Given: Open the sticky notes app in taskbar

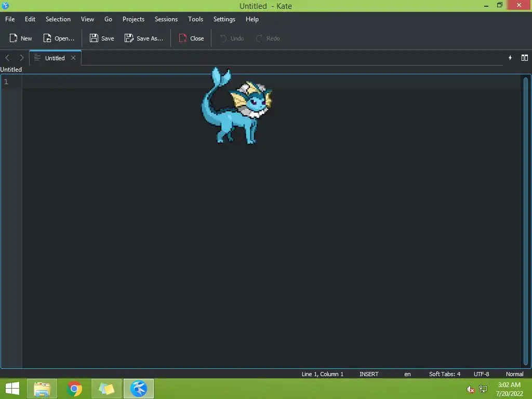Looking at the screenshot, I should (107, 389).
